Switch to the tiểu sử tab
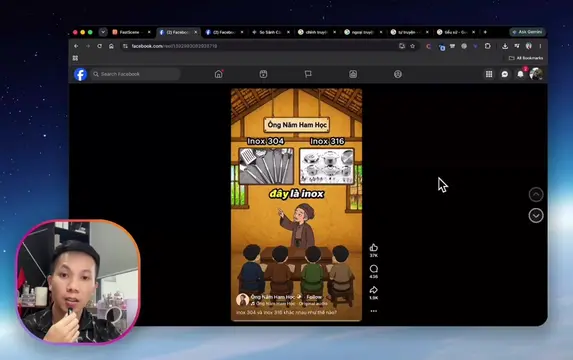Viewport: 573px width, 360px height. coord(456,32)
